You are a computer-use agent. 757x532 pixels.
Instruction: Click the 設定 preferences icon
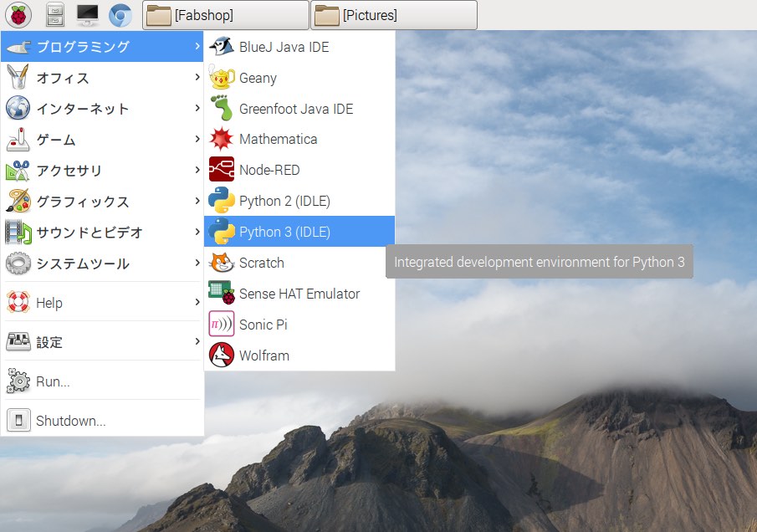pyautogui.click(x=18, y=342)
